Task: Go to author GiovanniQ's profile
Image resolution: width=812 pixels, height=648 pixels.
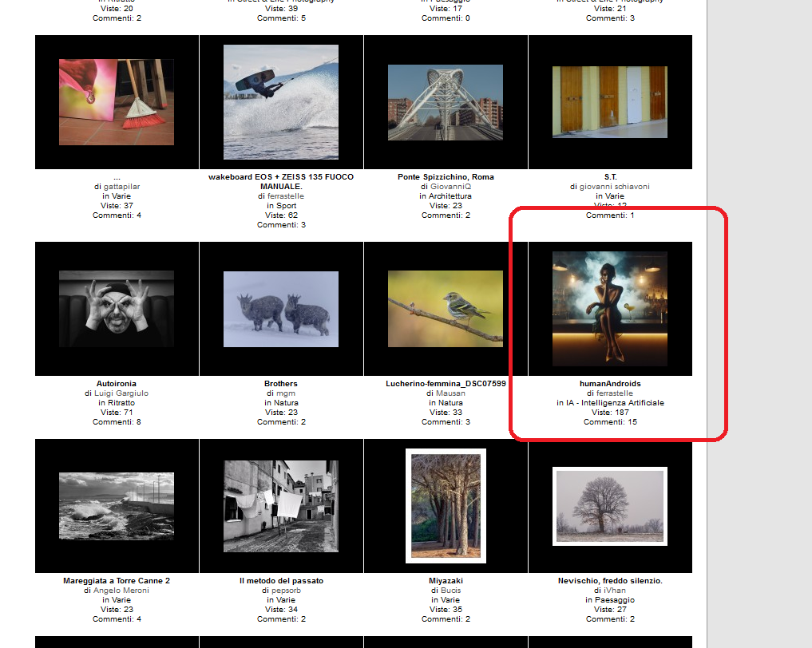Action: pos(450,187)
